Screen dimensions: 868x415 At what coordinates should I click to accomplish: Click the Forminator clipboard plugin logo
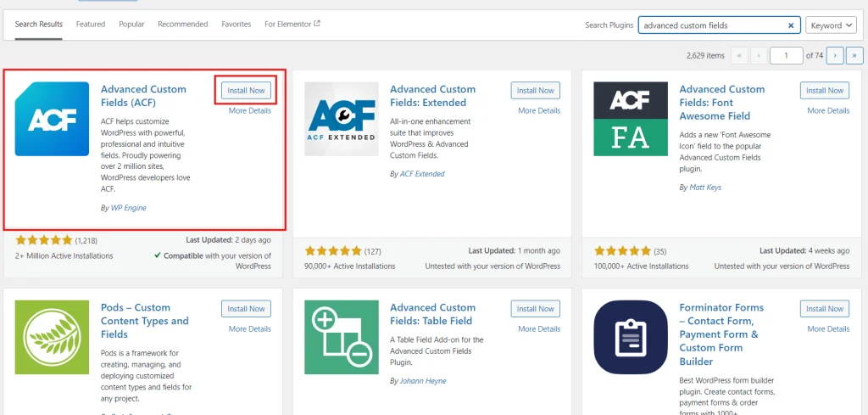(631, 338)
